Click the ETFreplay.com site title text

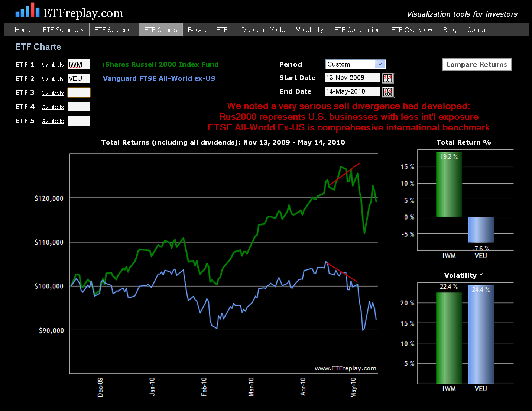pos(83,13)
